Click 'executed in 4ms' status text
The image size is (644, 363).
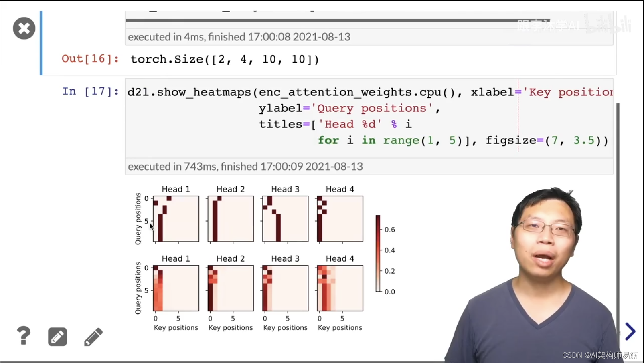pos(239,37)
